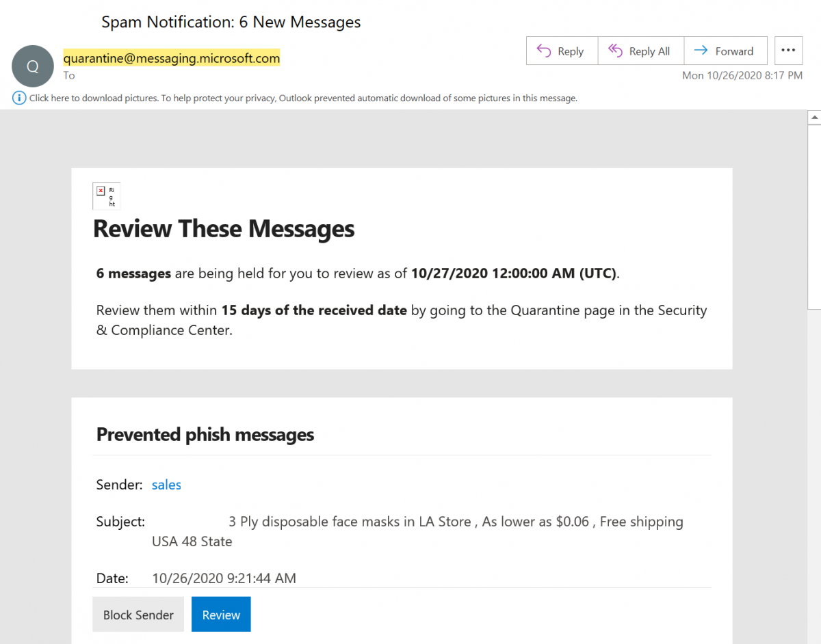
Task: Open the 'sales' sender link
Action: point(166,485)
